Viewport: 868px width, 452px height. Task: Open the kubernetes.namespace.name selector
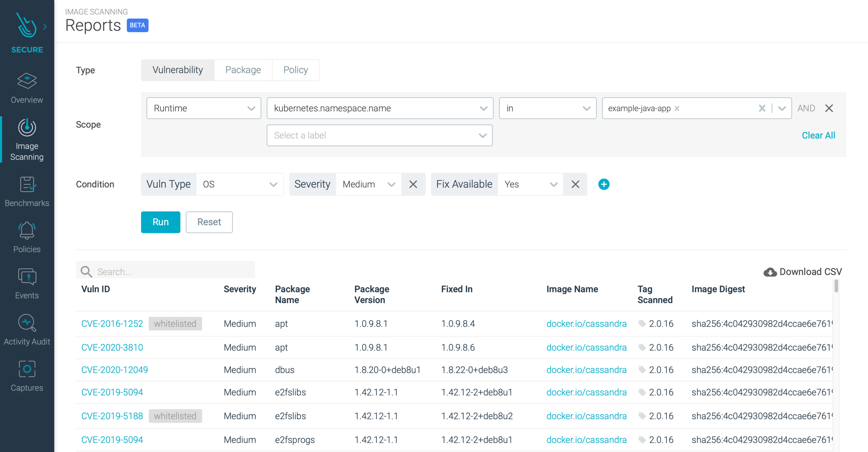(379, 108)
